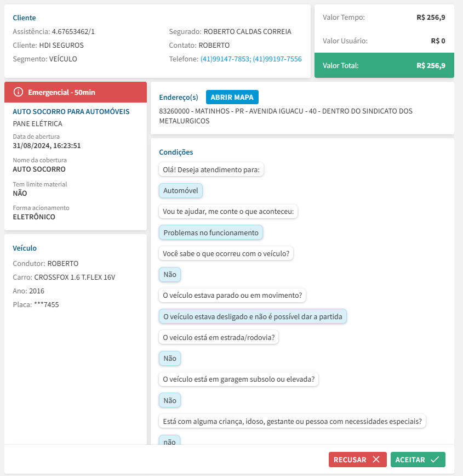Click the address text for Avenida Iguaçu
This screenshot has width=463, height=476.
tap(285, 116)
